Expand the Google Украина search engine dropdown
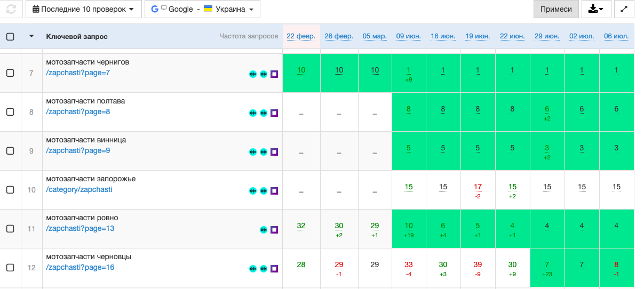The height and width of the screenshot is (289, 644). (202, 9)
